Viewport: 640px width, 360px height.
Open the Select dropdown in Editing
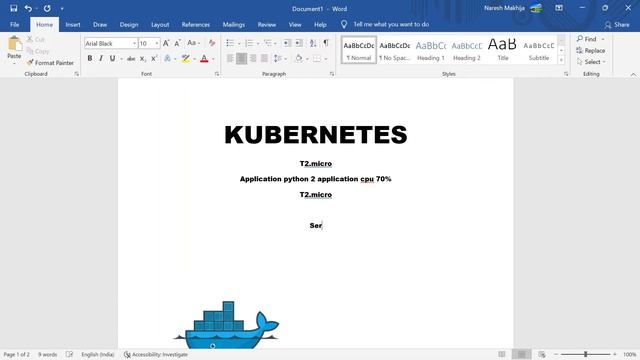pyautogui.click(x=591, y=62)
